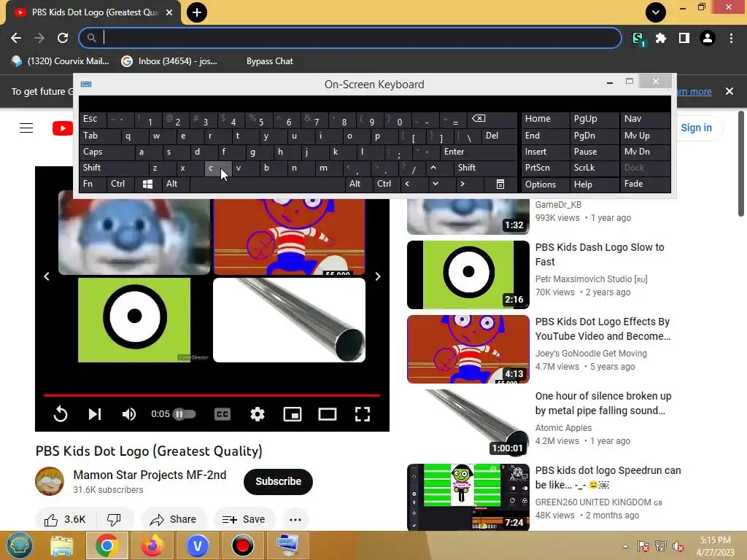Dislike the video
The image size is (747, 560).
pyautogui.click(x=114, y=519)
